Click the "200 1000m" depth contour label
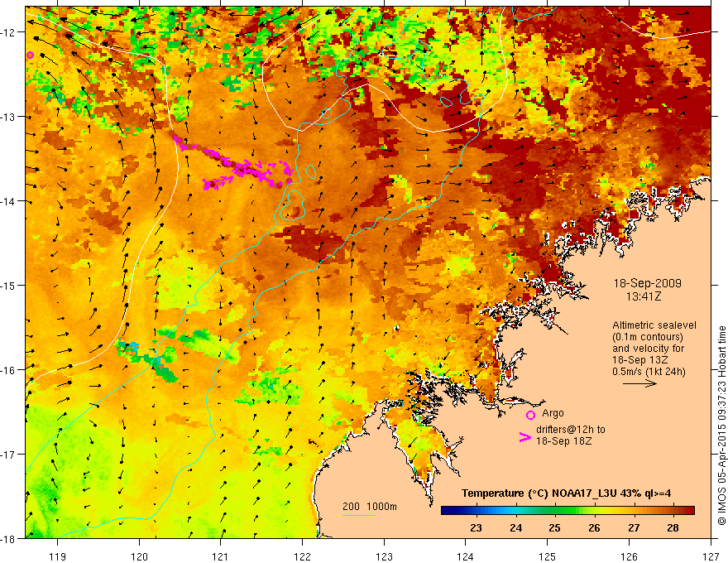The image size is (728, 563). click(370, 507)
